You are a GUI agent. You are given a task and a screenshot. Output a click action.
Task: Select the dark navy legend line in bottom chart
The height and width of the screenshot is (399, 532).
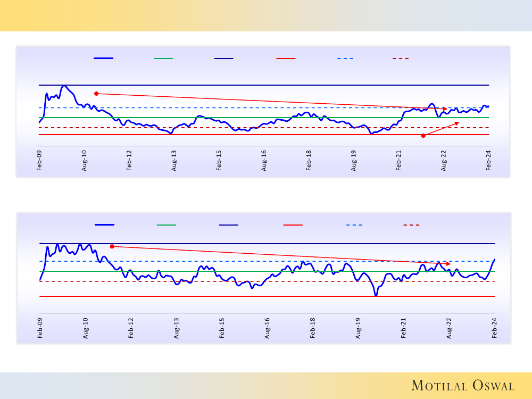[x=229, y=225]
